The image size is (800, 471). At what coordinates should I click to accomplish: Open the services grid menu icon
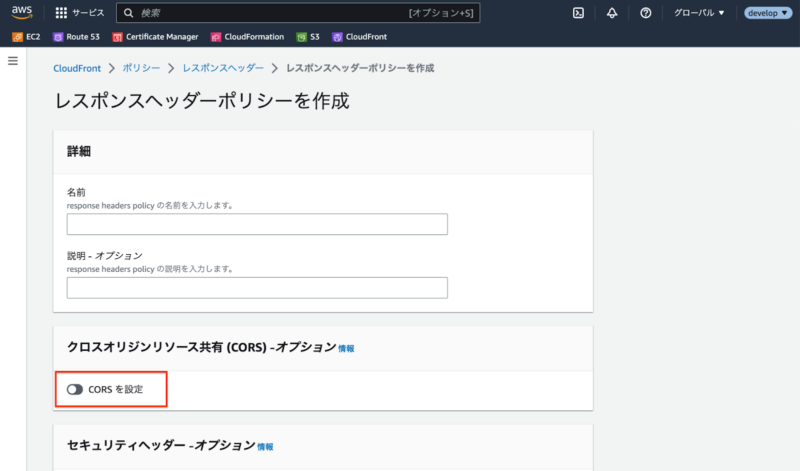coord(61,13)
